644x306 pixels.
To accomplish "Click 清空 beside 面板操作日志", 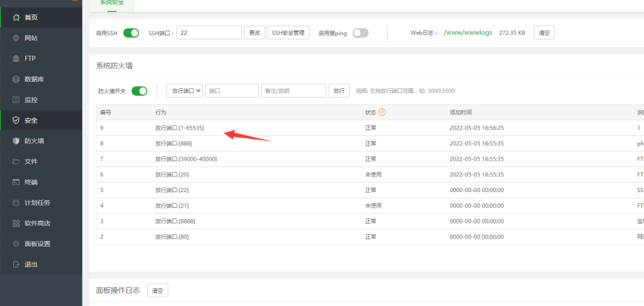I will pyautogui.click(x=158, y=290).
